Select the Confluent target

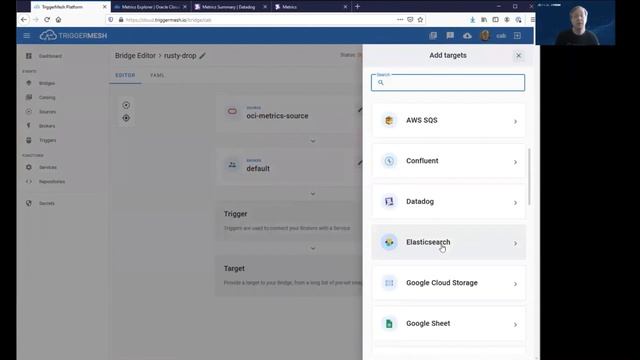pos(449,161)
